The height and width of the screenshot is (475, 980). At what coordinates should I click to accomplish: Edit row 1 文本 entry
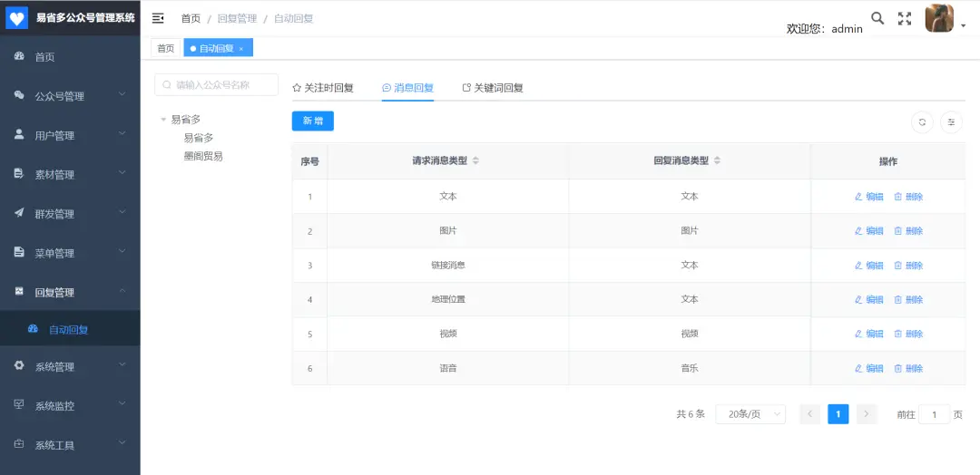point(868,197)
